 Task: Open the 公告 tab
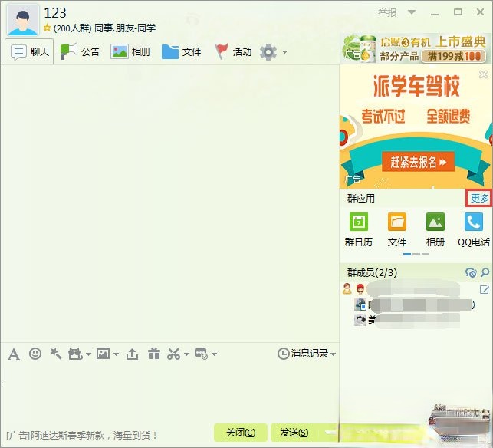tap(81, 51)
